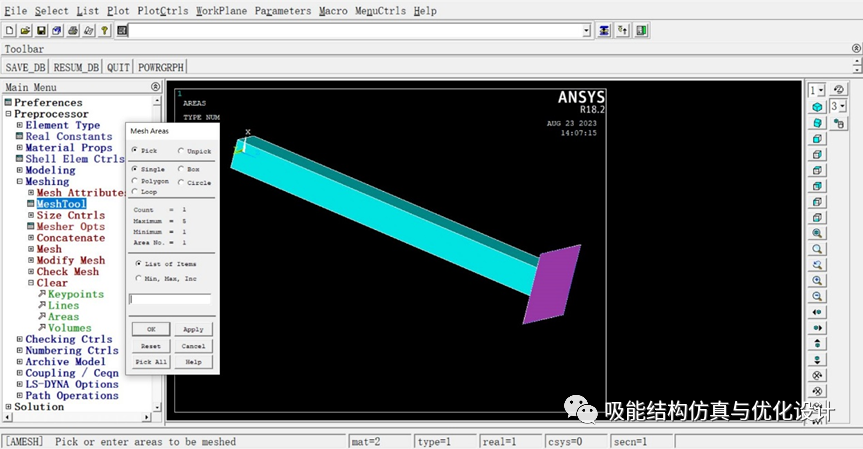Click Cancel in Mesh Areas dialog
This screenshot has height=449, width=863.
(x=193, y=346)
